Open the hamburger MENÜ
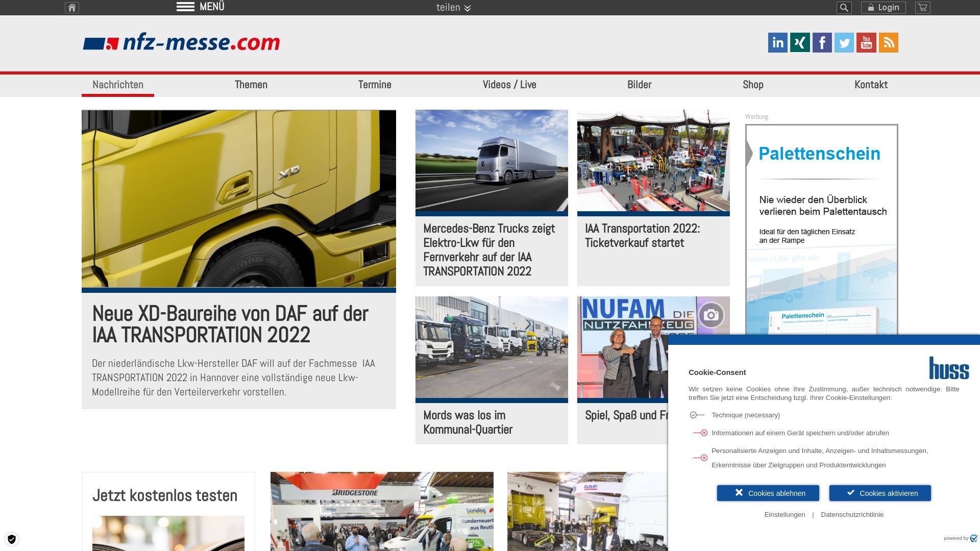The height and width of the screenshot is (551, 980). point(201,7)
